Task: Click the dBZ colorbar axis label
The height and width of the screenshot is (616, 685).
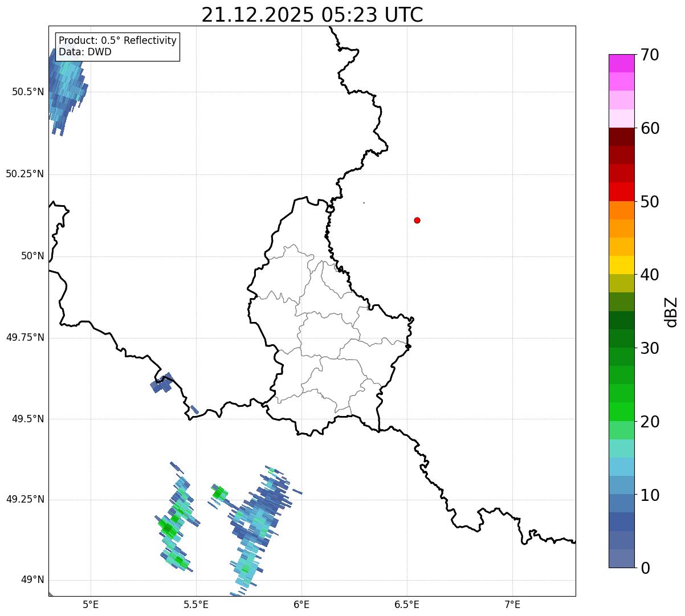Action: click(671, 311)
